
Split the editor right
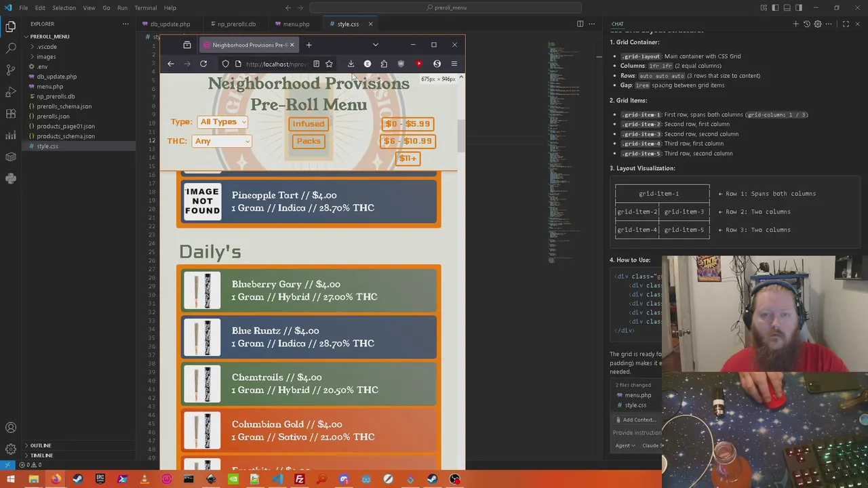click(x=580, y=24)
